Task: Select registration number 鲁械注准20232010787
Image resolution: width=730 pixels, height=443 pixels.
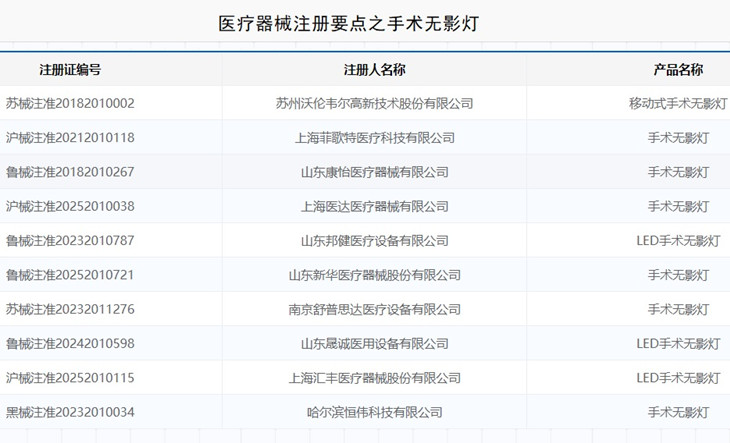Action: (x=70, y=241)
